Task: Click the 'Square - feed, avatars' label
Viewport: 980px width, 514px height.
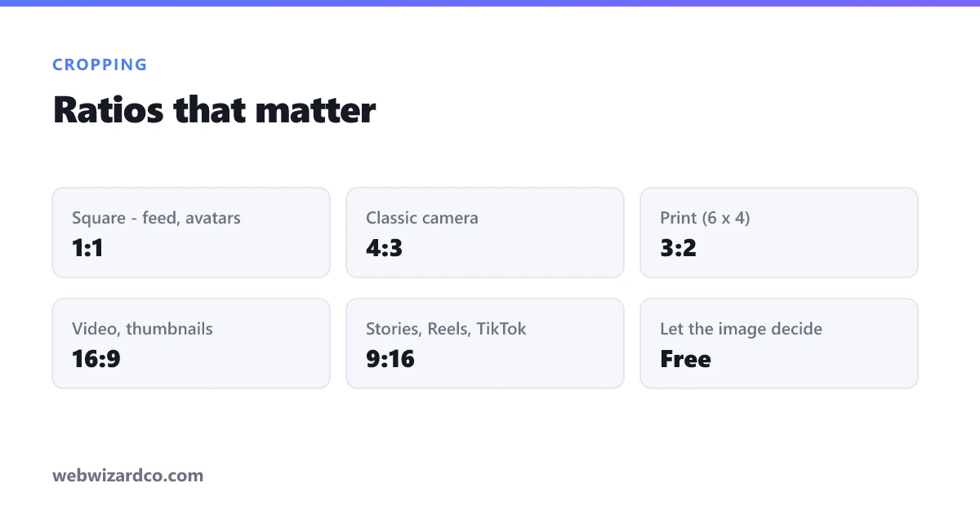Action: [x=156, y=218]
